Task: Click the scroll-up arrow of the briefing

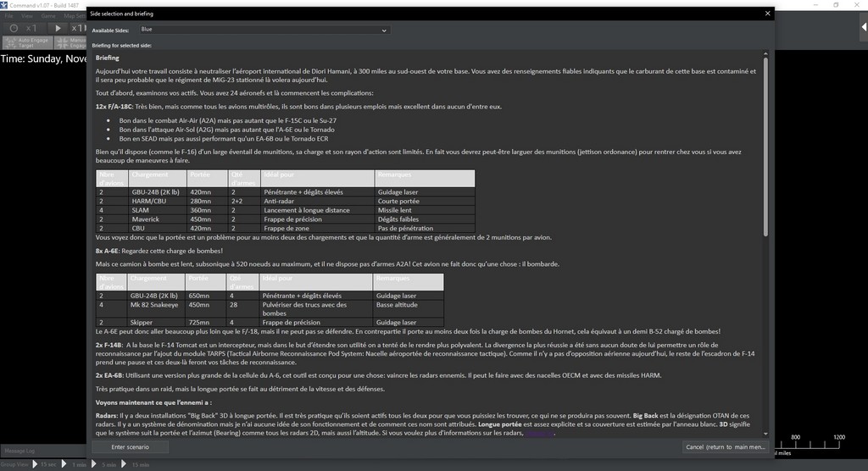Action: point(765,53)
